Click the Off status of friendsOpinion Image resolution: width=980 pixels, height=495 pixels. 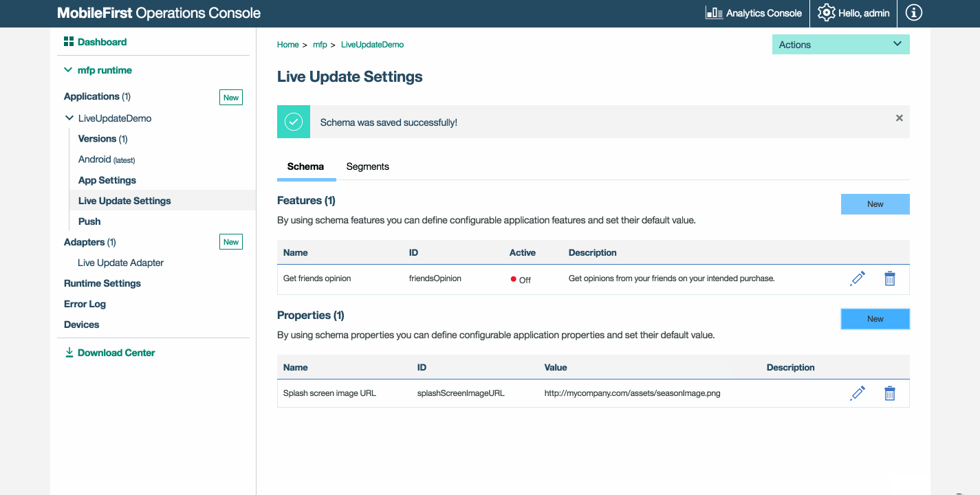(x=521, y=280)
